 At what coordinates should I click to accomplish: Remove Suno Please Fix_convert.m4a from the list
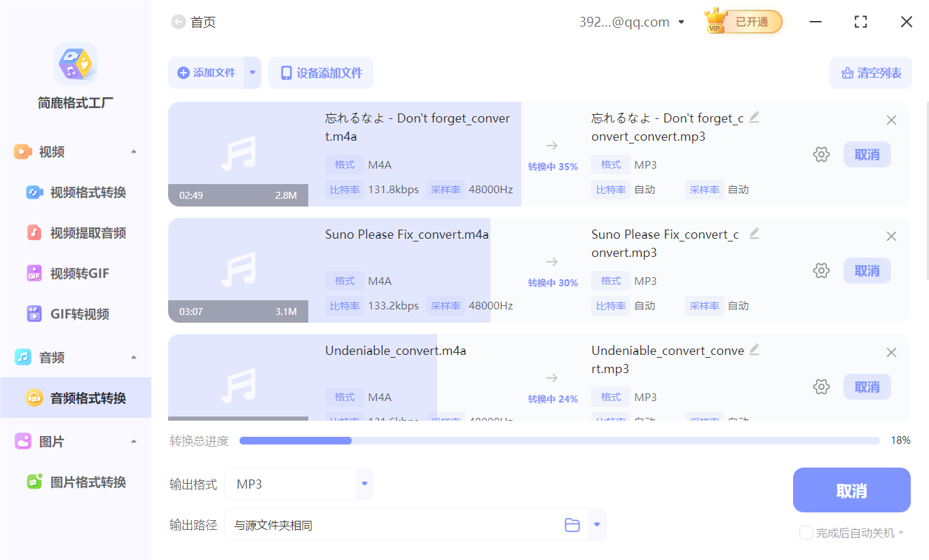click(891, 236)
